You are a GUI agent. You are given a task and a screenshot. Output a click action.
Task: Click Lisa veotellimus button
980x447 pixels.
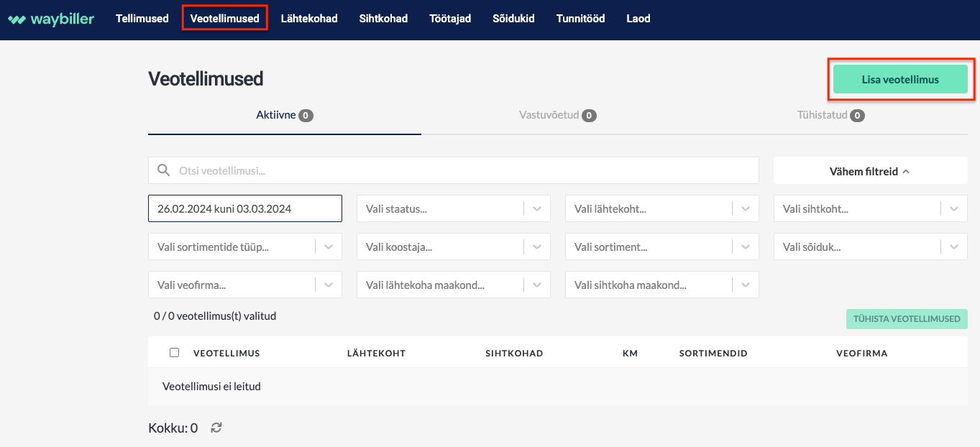pyautogui.click(x=900, y=79)
